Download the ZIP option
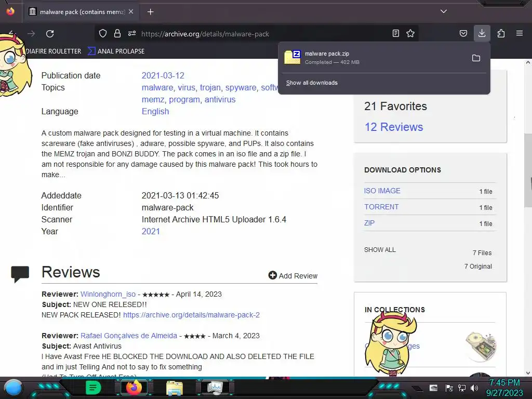 pyautogui.click(x=369, y=223)
